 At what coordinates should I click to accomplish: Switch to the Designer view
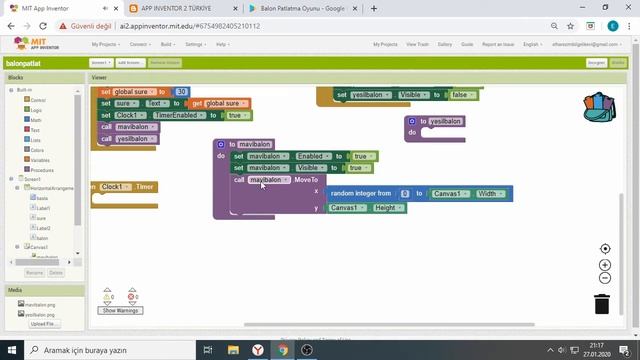(596, 63)
